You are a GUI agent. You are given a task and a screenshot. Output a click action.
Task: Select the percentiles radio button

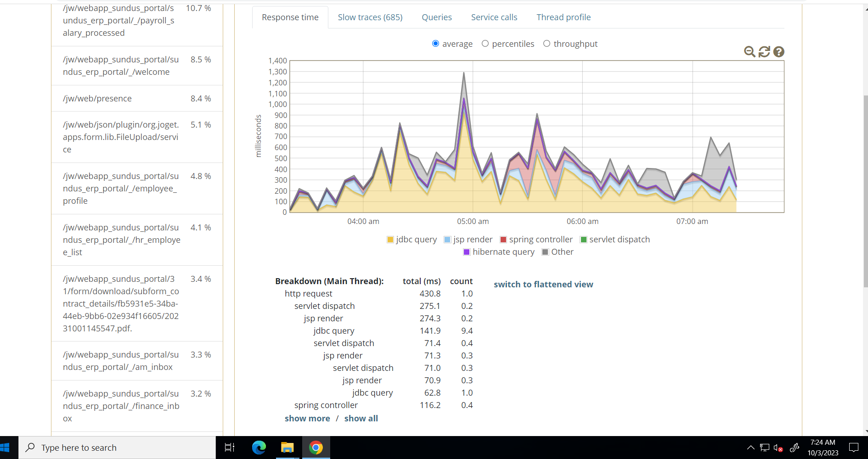(x=485, y=44)
